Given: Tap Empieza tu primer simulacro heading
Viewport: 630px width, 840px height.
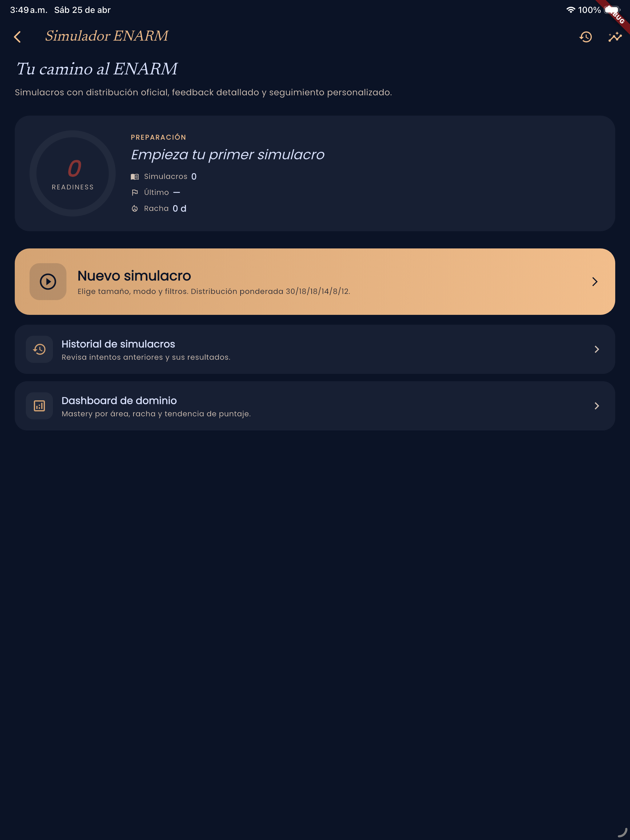Looking at the screenshot, I should (228, 155).
